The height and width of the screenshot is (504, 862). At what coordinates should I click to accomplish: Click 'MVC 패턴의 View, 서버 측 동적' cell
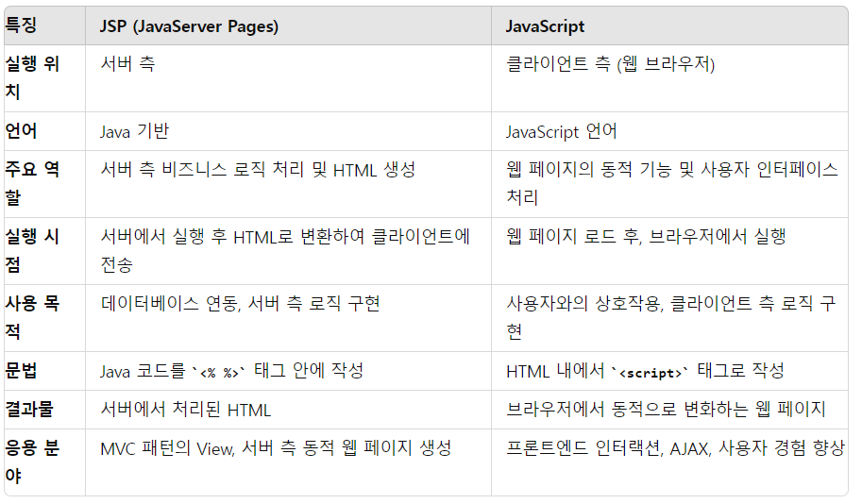tap(288, 462)
